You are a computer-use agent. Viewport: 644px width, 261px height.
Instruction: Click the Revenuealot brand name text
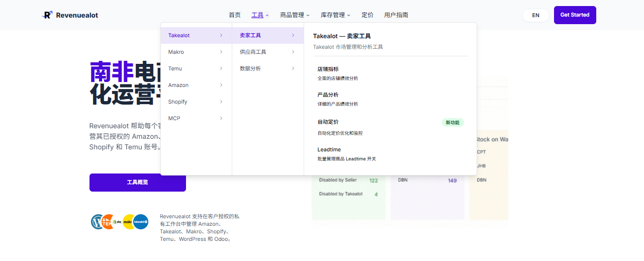(x=77, y=15)
